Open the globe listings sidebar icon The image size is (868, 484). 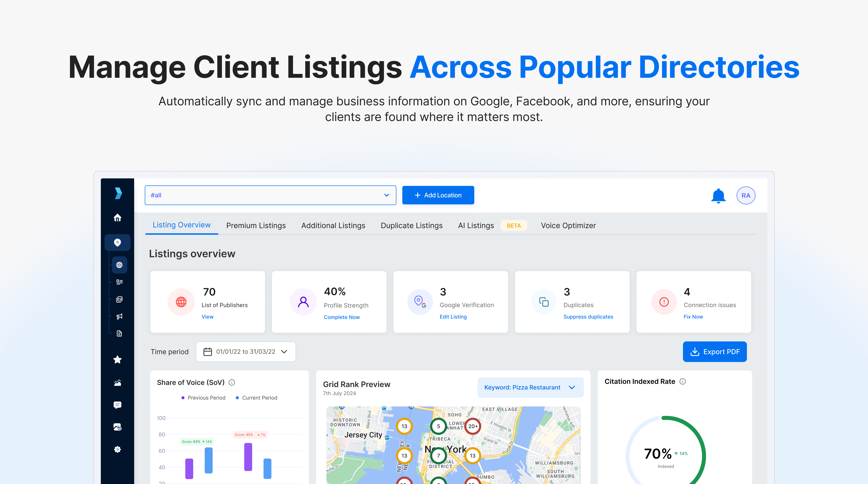tap(119, 265)
